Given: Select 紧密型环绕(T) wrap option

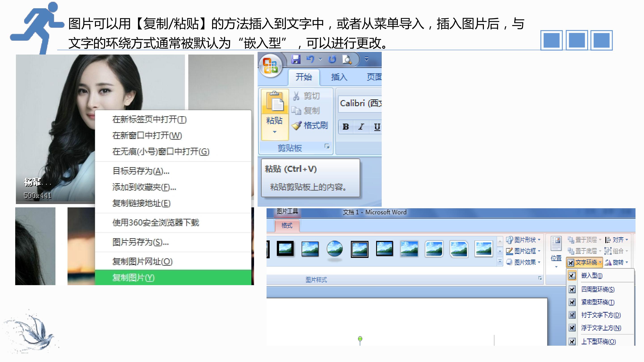Looking at the screenshot, I should click(600, 302).
